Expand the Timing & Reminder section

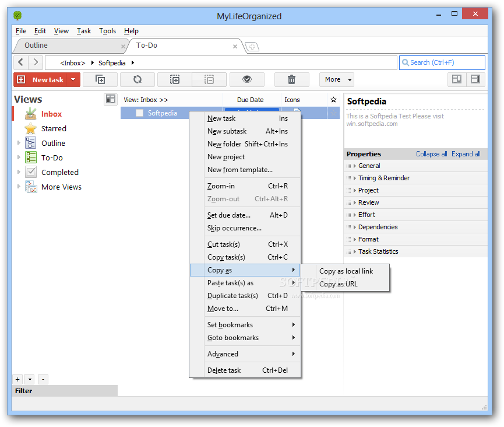[354, 178]
